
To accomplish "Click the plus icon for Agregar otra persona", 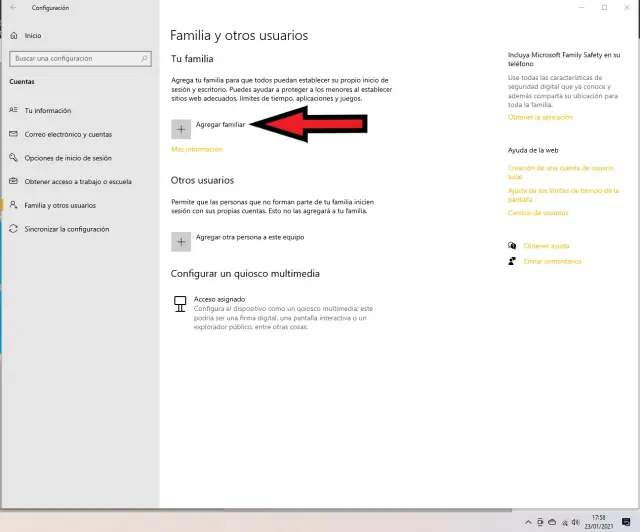I will tap(181, 241).
